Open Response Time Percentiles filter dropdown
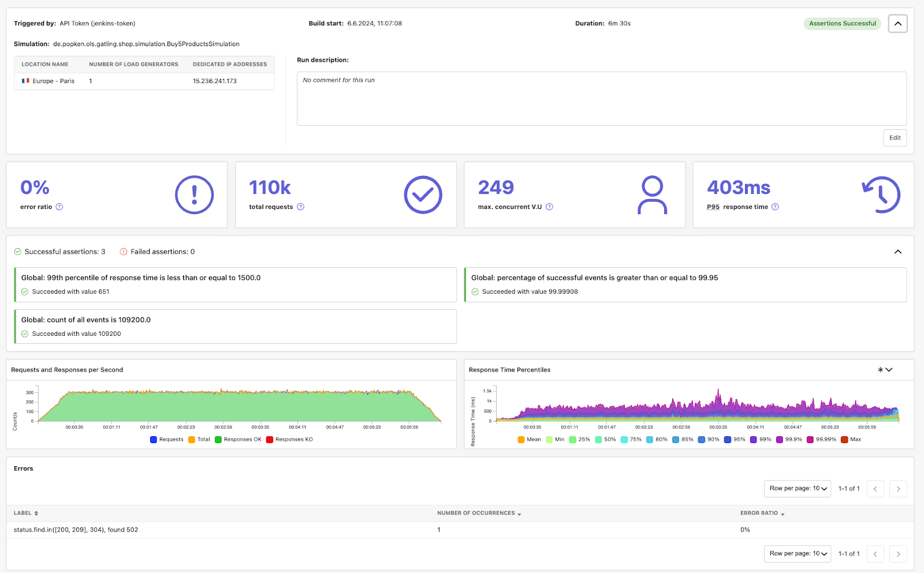The height and width of the screenshot is (573, 924). 885,370
